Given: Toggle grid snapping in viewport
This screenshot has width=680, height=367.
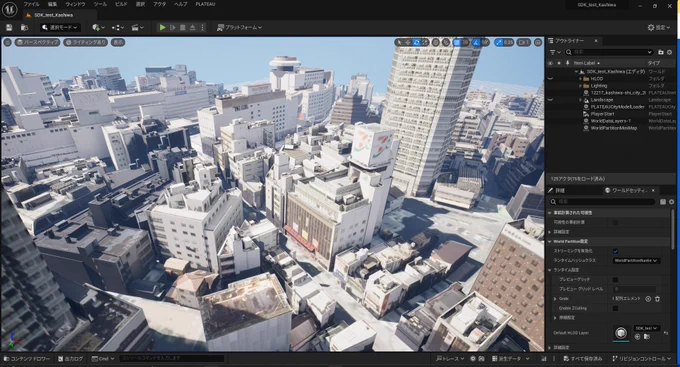Looking at the screenshot, I should click(x=457, y=42).
